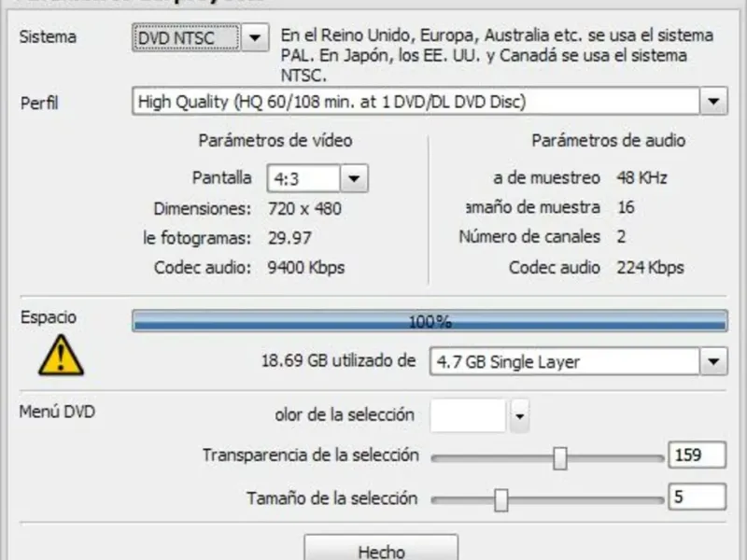The image size is (747, 560).
Task: Click the 720 x 480 dimensions value
Action: click(x=305, y=208)
